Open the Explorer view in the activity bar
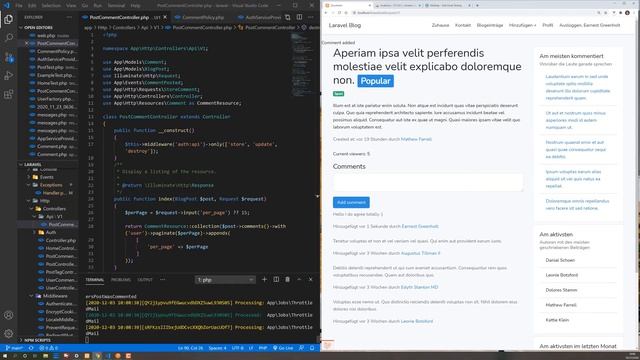640x360 pixels. coord(9,19)
